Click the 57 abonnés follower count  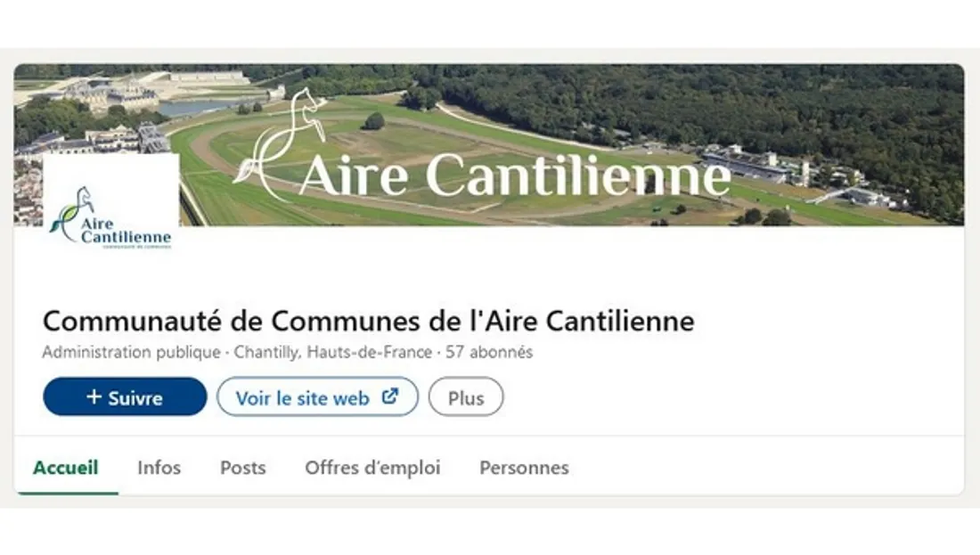point(489,352)
